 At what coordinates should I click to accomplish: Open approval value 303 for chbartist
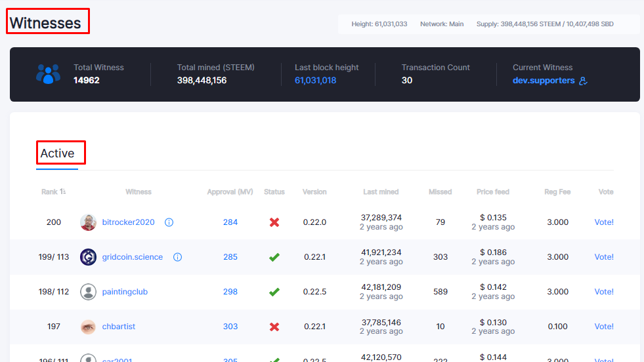tap(230, 327)
